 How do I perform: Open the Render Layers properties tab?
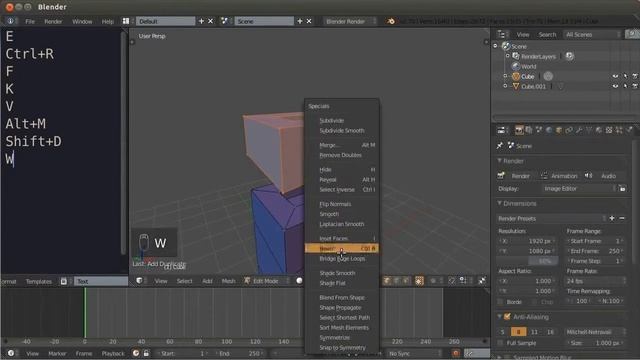(x=529, y=130)
